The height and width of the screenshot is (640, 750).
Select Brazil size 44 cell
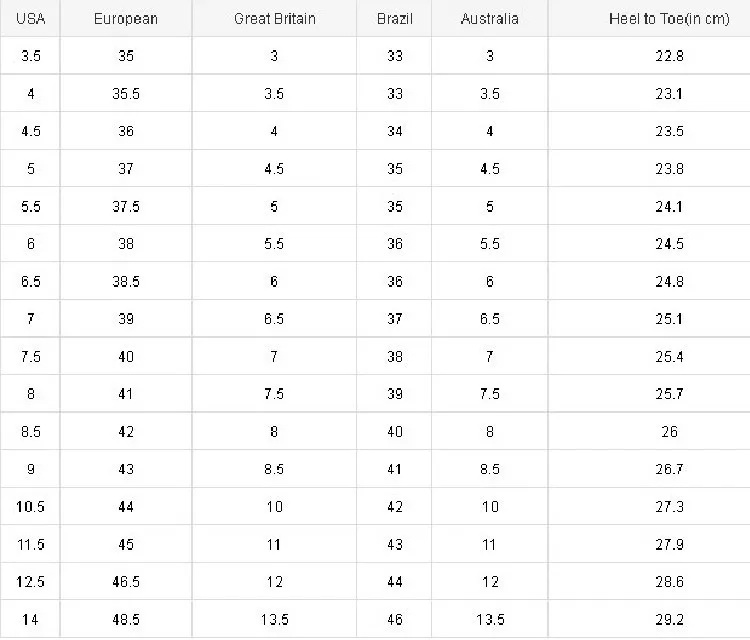tap(395, 582)
